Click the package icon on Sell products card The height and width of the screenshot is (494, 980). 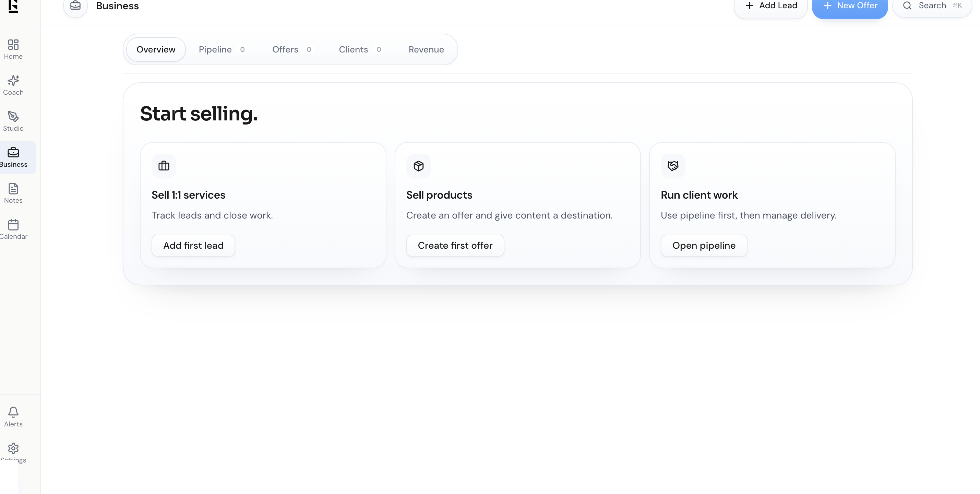pyautogui.click(x=418, y=166)
